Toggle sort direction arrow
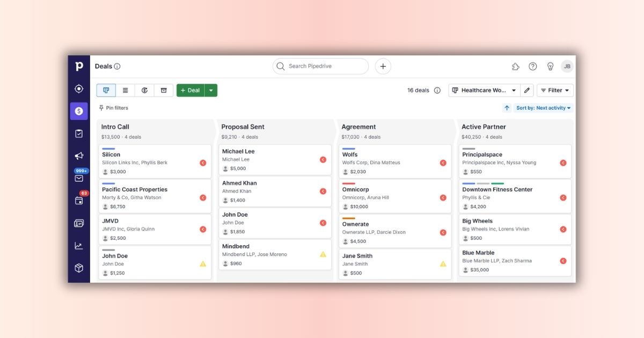The width and height of the screenshot is (644, 338). point(507,108)
